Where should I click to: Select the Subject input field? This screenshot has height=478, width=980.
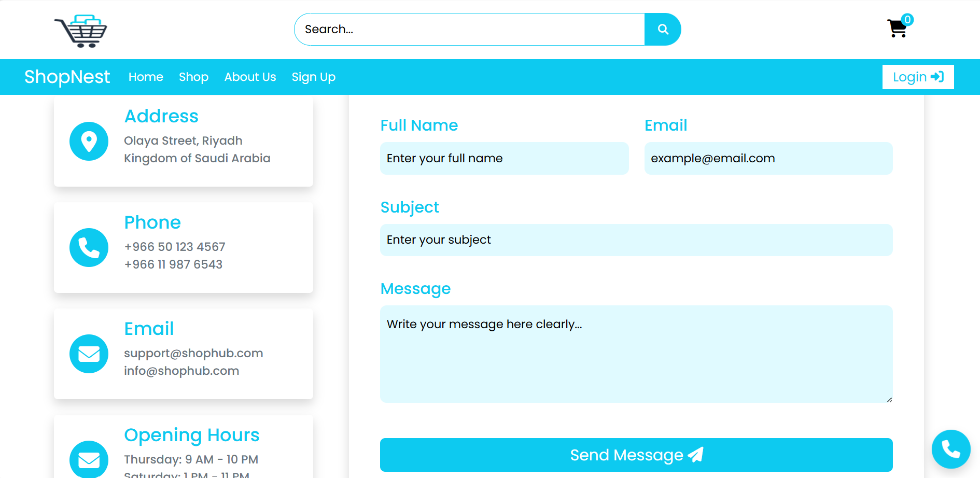[x=636, y=240]
